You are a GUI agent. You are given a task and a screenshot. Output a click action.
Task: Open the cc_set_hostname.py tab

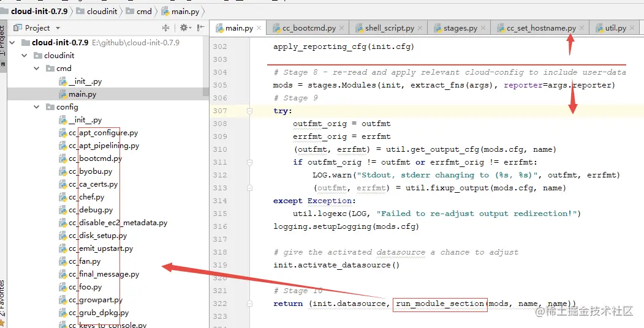[x=541, y=28]
